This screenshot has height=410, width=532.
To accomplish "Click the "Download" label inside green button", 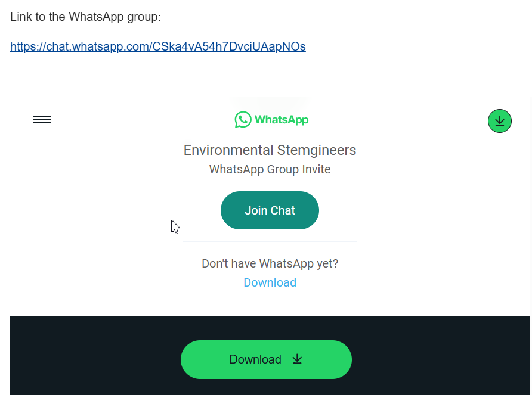I will coord(255,359).
